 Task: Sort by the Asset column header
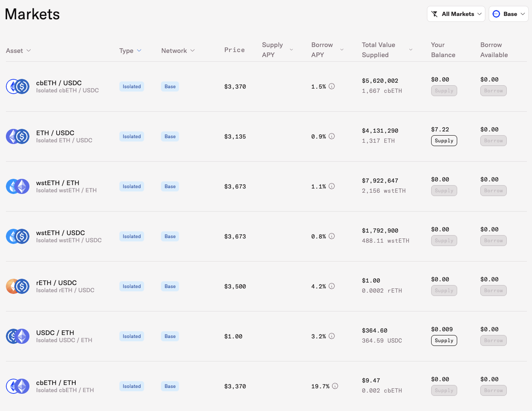(x=18, y=50)
